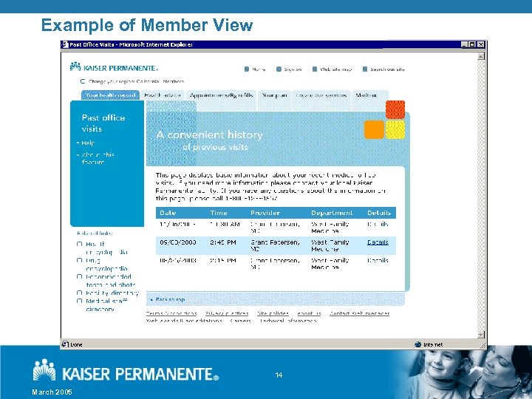Viewport: 532px width, 399px height.
Task: Click the scrollbar up arrow
Action: point(481,56)
